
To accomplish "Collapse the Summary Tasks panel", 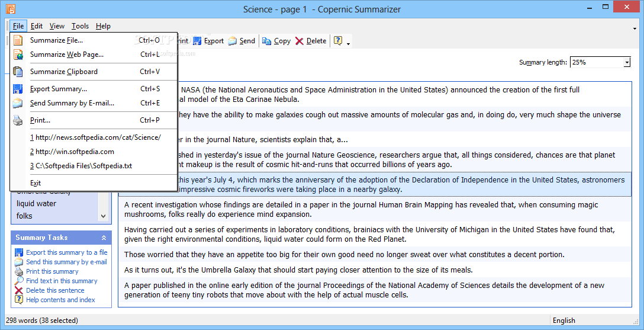I will click(x=104, y=238).
